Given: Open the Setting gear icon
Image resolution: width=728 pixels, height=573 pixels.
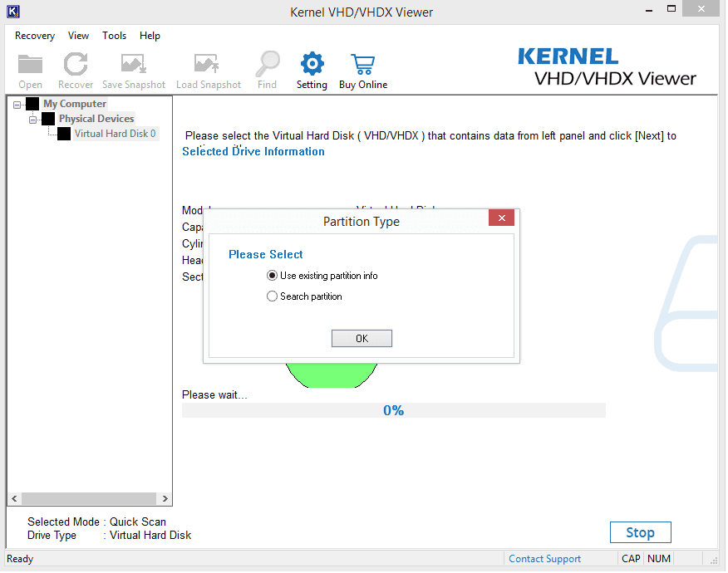Looking at the screenshot, I should tap(312, 64).
